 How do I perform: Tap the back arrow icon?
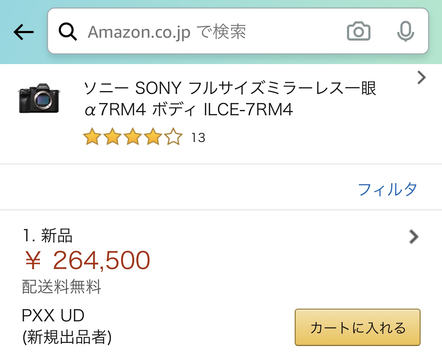click(24, 32)
